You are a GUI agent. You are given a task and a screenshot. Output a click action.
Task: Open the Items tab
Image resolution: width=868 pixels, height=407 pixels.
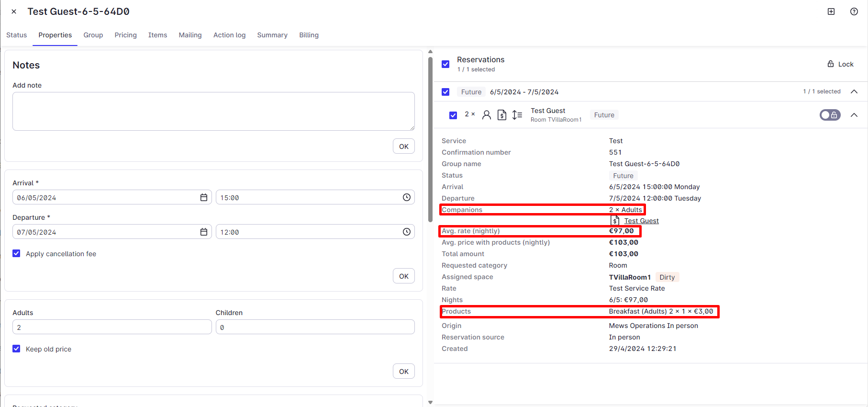[158, 35]
